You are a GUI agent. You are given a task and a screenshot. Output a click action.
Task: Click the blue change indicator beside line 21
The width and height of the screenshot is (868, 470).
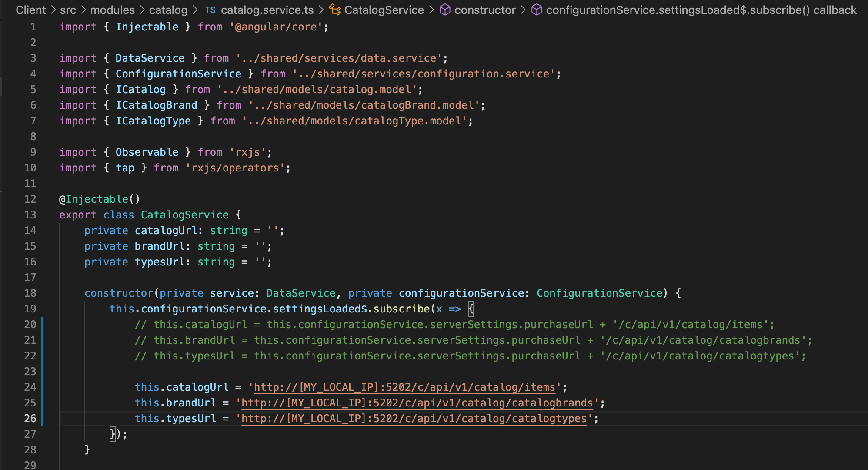click(42, 340)
